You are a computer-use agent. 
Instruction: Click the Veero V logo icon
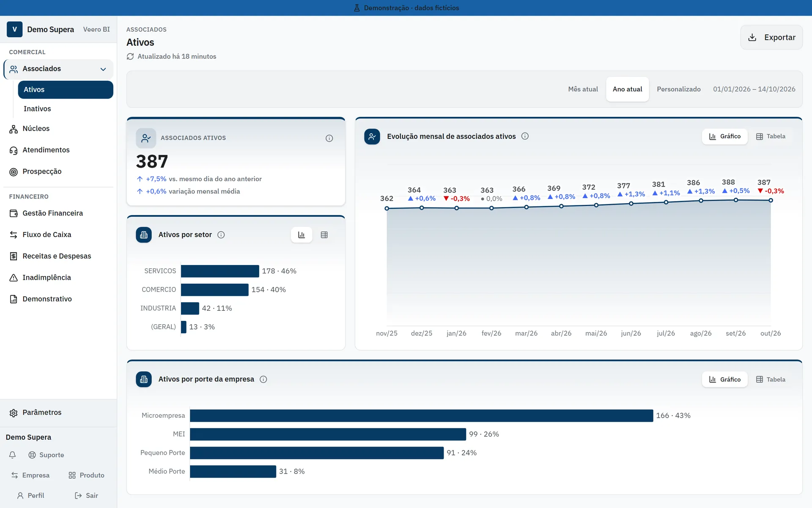tap(14, 29)
